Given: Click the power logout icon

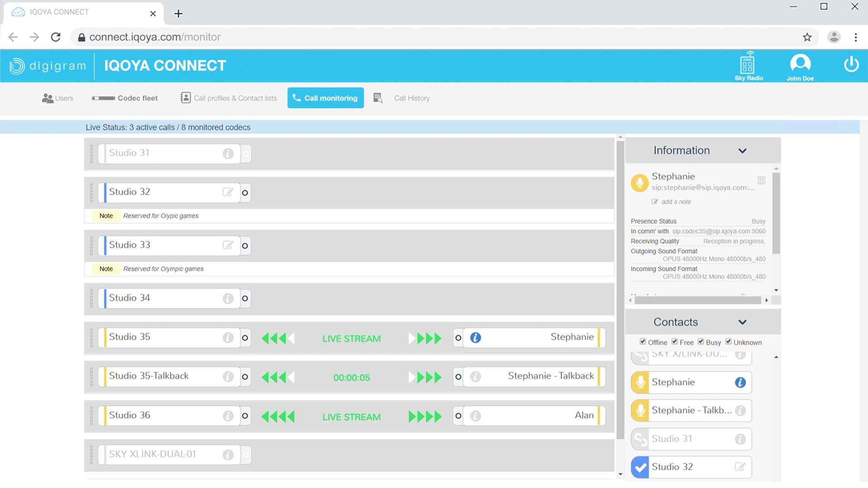Looking at the screenshot, I should [x=851, y=64].
